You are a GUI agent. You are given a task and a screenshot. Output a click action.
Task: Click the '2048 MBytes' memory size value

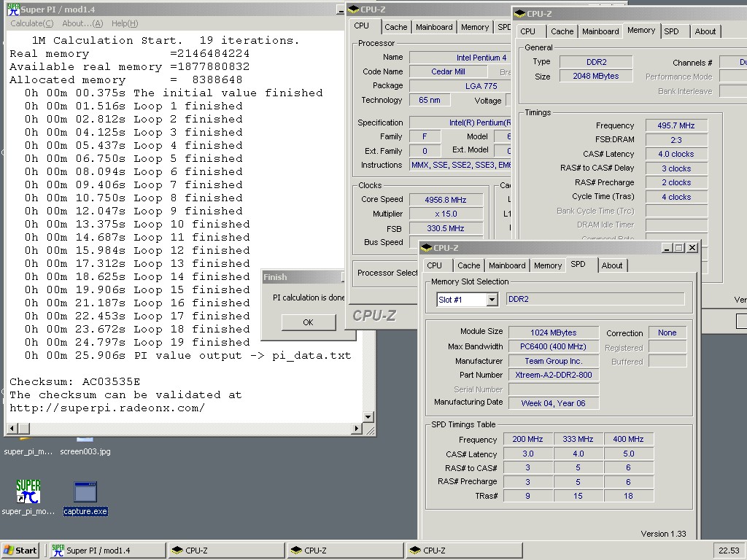[x=595, y=76]
